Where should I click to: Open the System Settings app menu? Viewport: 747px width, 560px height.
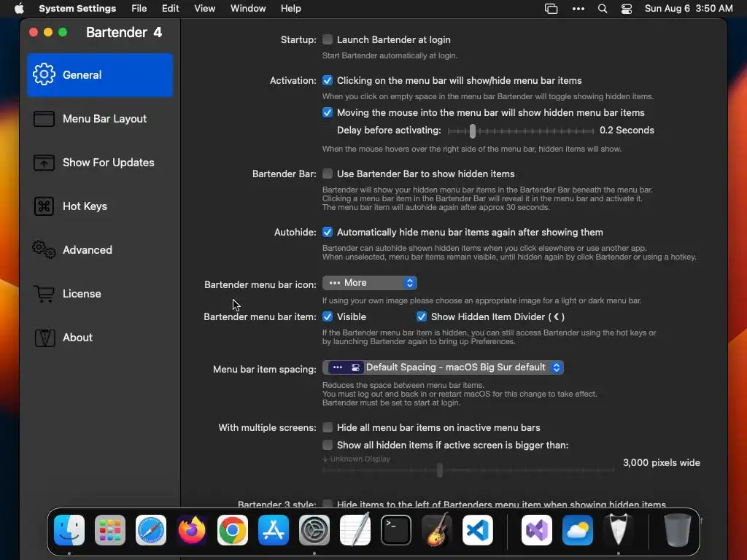pos(77,9)
